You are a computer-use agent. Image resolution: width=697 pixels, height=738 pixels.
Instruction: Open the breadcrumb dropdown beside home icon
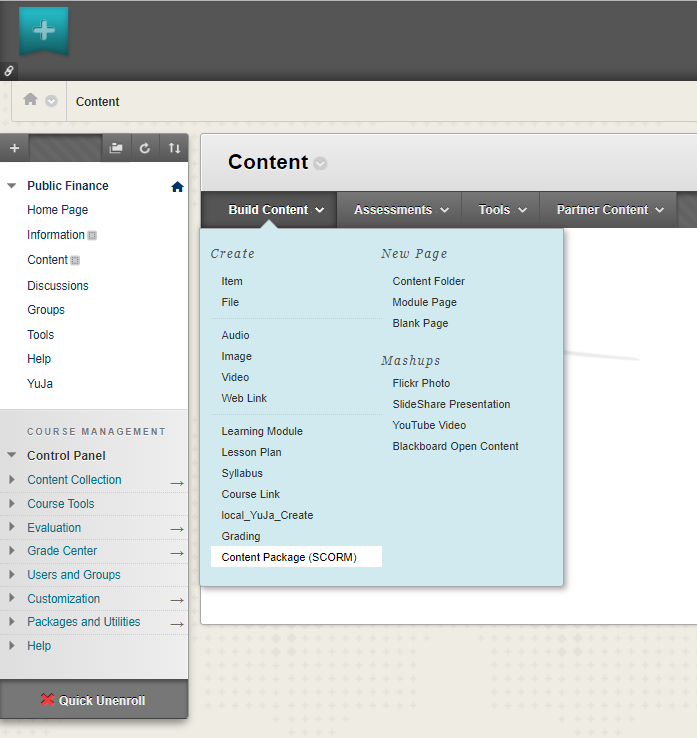coord(51,101)
